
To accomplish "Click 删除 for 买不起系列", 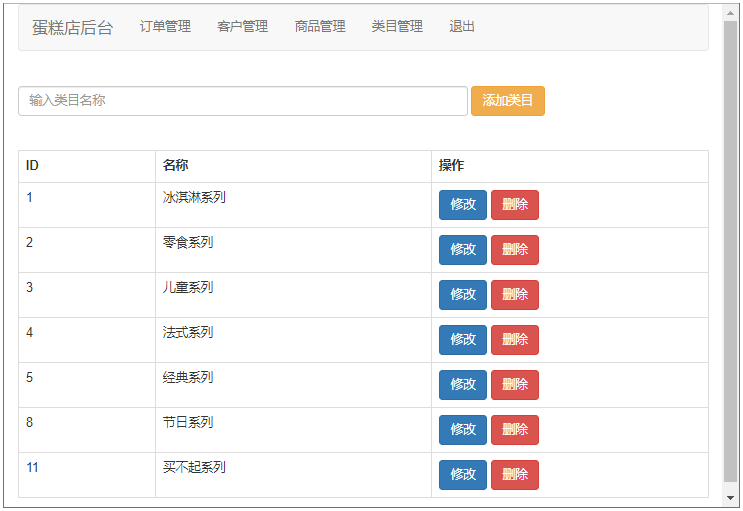I will click(x=515, y=475).
